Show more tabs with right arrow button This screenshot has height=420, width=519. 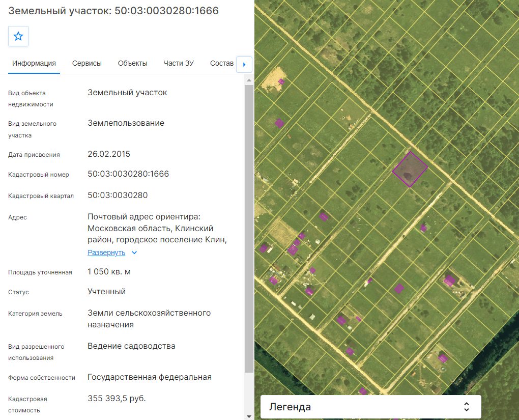point(244,65)
